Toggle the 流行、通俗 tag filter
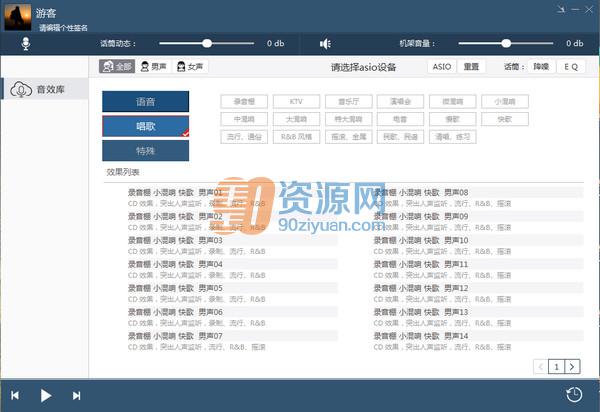The height and width of the screenshot is (412, 600). point(244,137)
